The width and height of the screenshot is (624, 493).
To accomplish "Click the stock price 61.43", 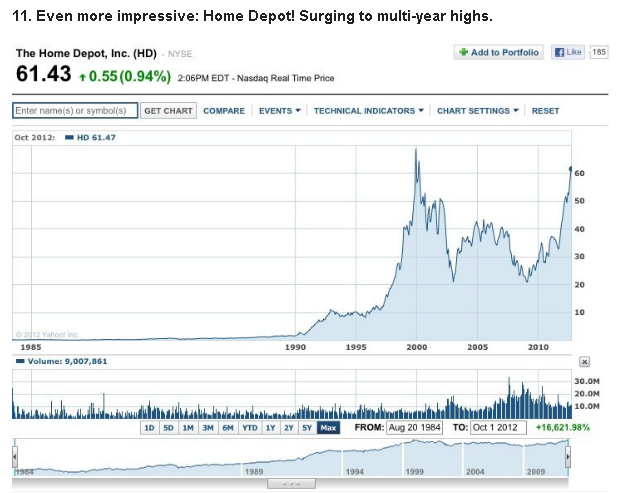I will pyautogui.click(x=43, y=74).
